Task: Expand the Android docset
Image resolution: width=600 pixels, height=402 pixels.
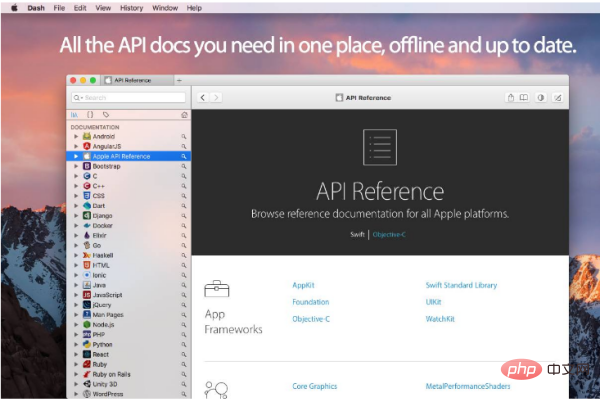Action: pos(76,137)
